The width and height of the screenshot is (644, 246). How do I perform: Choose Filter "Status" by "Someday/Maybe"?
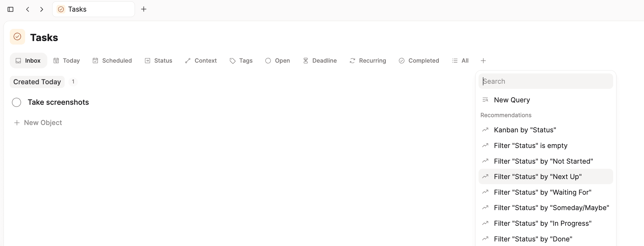(x=546, y=208)
